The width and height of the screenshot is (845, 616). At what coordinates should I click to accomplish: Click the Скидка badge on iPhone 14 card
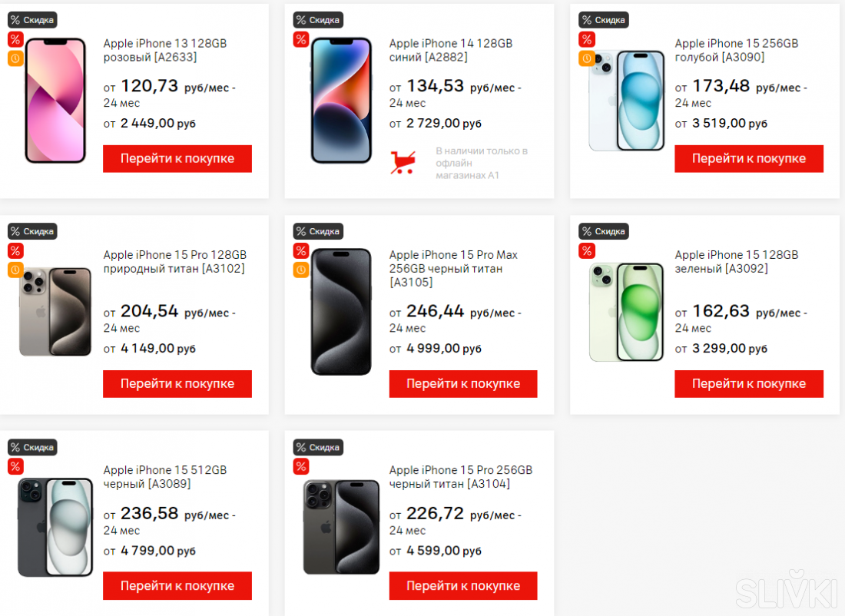click(x=317, y=20)
